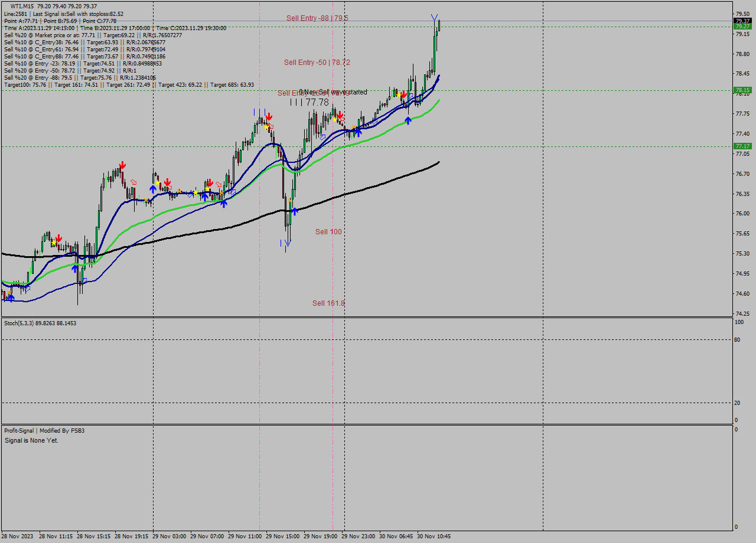Click the Sell 100 level label
Screen dimensions: 756x543
click(x=328, y=231)
